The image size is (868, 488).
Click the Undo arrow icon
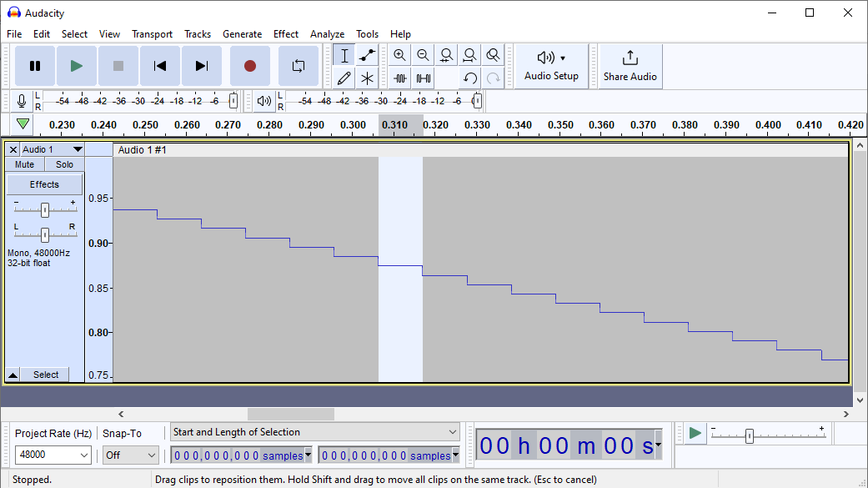(x=469, y=78)
